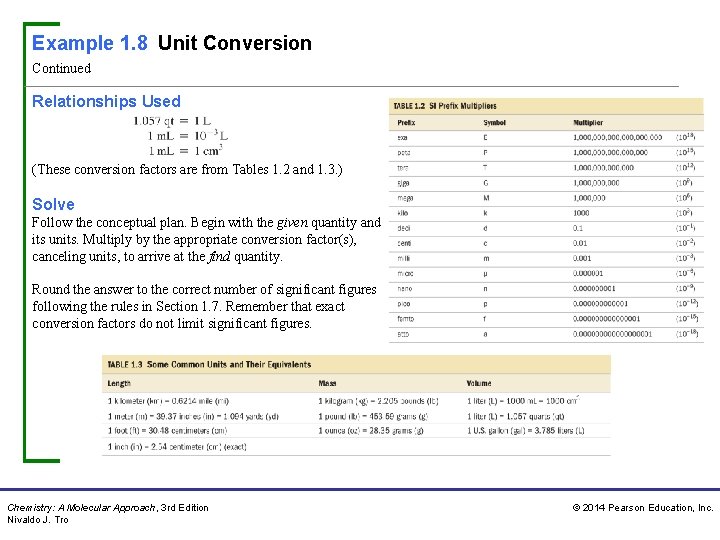The width and height of the screenshot is (720, 540).
Task: Click the multiplier value '0.01'
Action: coord(580,243)
